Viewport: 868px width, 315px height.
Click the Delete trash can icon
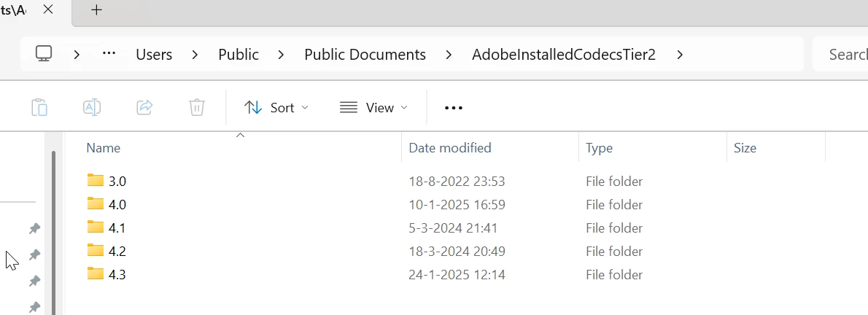tap(197, 108)
